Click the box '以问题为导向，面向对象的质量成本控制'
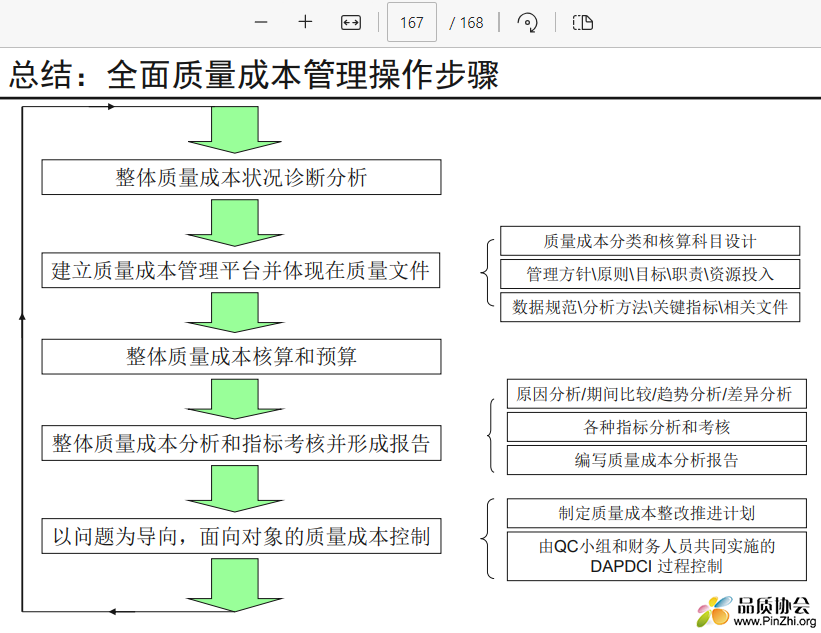This screenshot has height=633, width=821. [241, 536]
